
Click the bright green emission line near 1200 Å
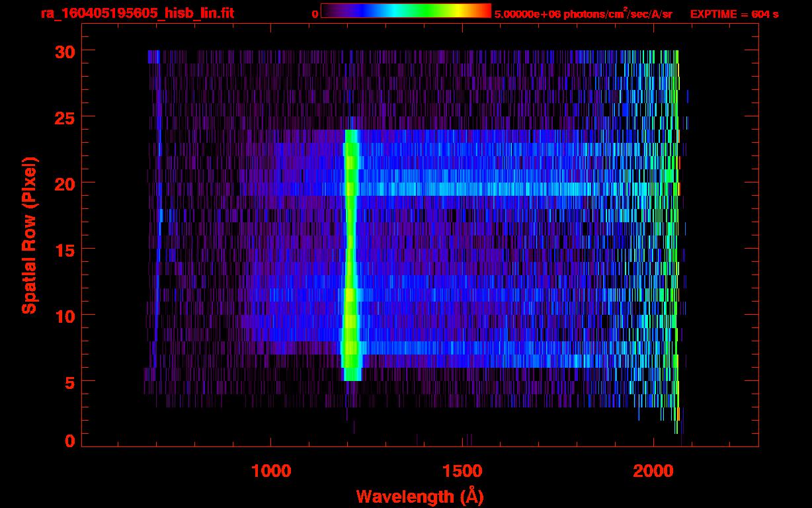[x=350, y=255]
